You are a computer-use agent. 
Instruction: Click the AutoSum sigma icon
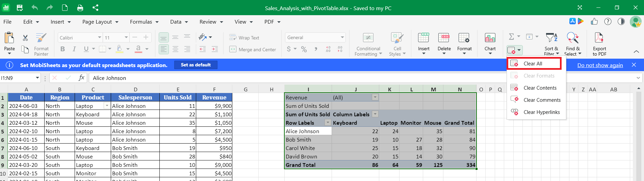(x=512, y=36)
